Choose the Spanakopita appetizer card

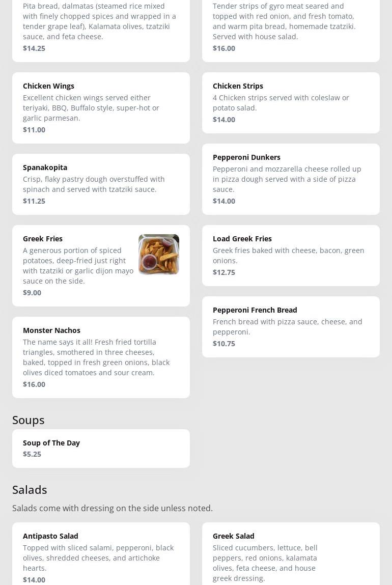pos(101,184)
